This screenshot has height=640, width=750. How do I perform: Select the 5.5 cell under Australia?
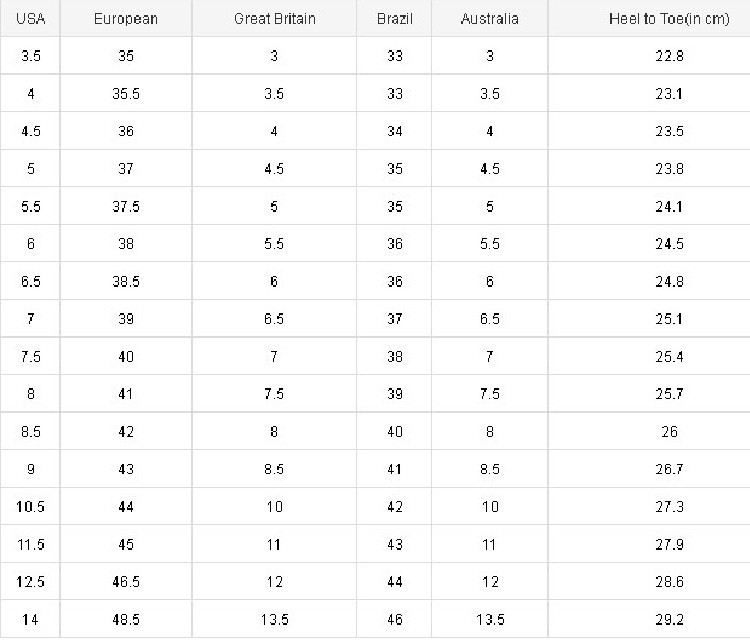pos(490,244)
